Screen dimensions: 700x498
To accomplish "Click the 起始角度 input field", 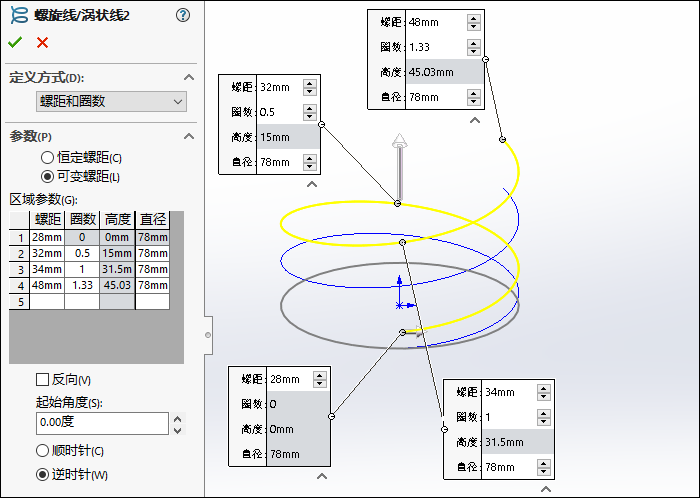I will tap(101, 424).
